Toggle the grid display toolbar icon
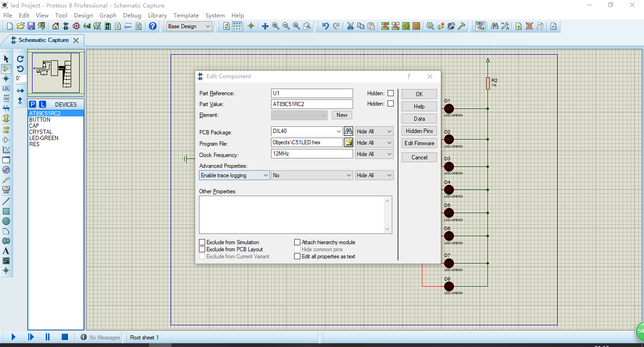The height and width of the screenshot is (347, 644). (x=237, y=26)
